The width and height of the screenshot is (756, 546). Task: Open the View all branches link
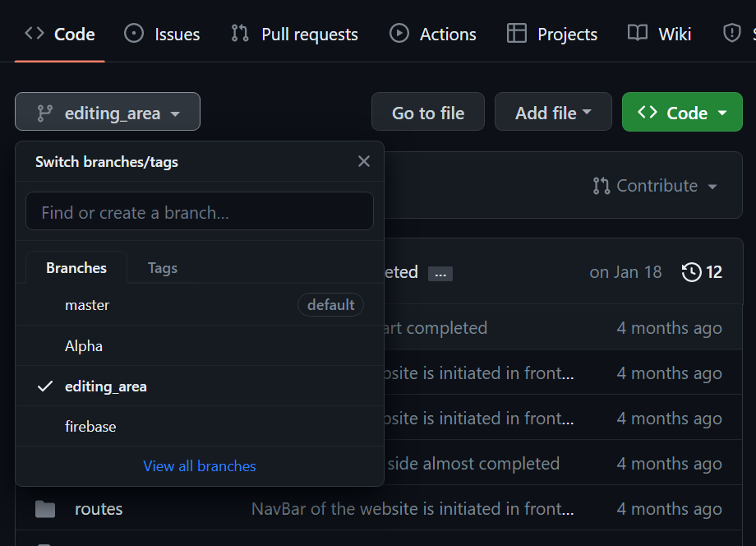(200, 466)
